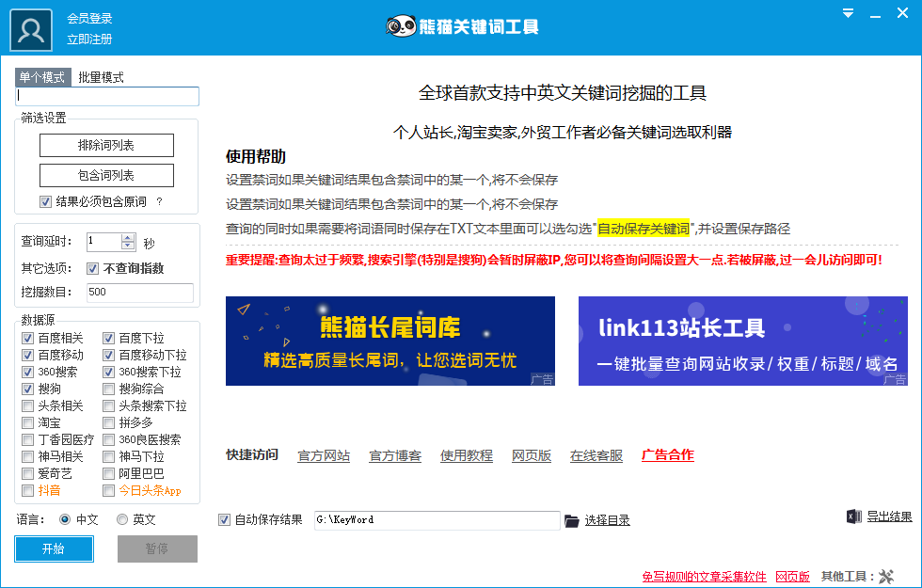922x588 pixels.
Task: Open 使用教程 quick link
Action: (x=467, y=455)
